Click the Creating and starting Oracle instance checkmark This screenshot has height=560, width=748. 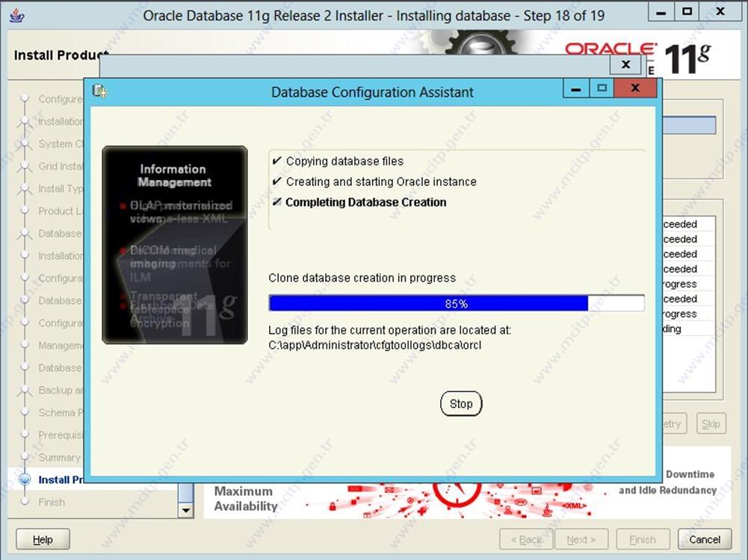(276, 181)
